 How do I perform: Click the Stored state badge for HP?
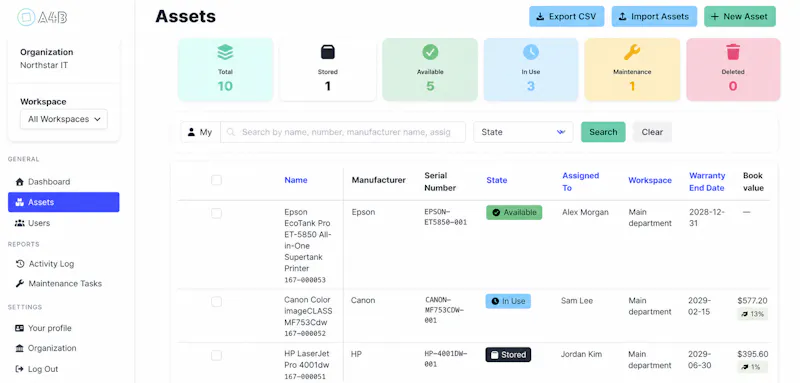tap(508, 355)
